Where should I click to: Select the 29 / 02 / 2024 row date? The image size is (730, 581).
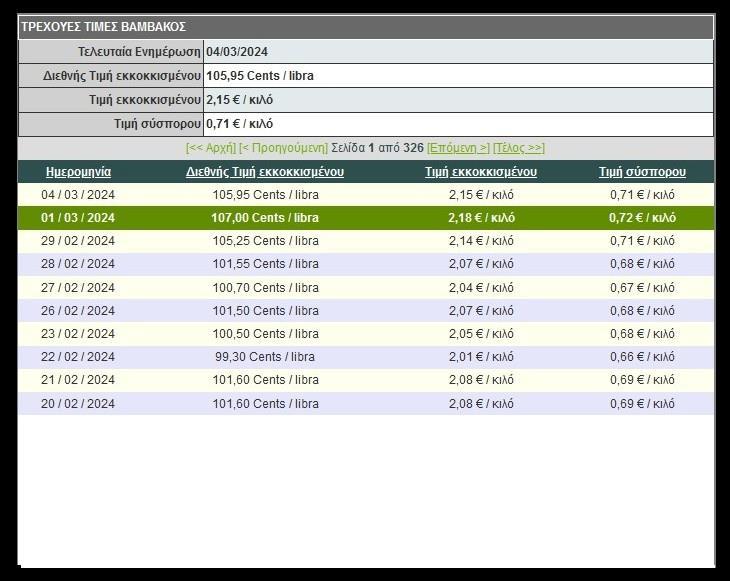(x=78, y=241)
